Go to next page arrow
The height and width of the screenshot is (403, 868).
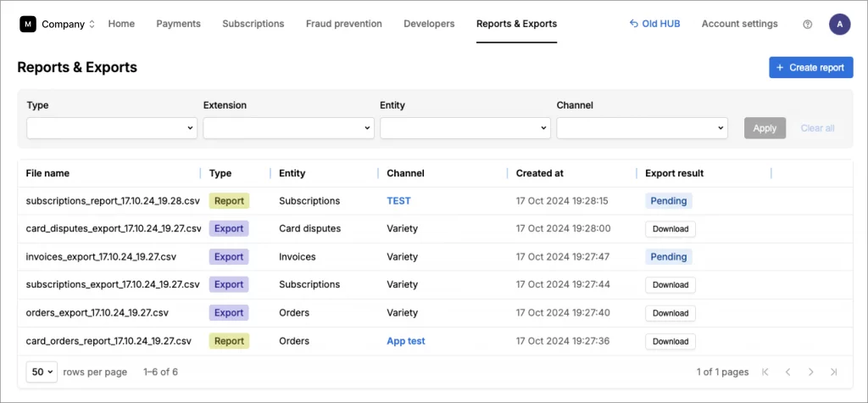810,372
